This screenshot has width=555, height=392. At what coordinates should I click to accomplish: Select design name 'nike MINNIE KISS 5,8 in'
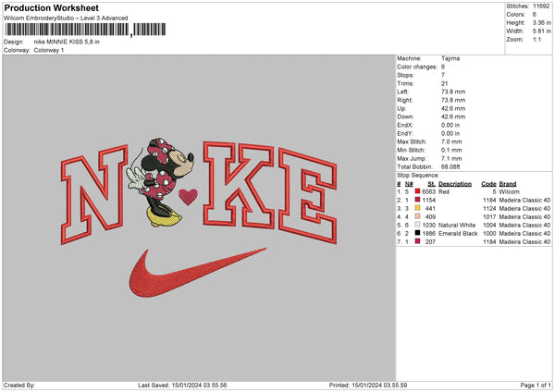(x=67, y=42)
